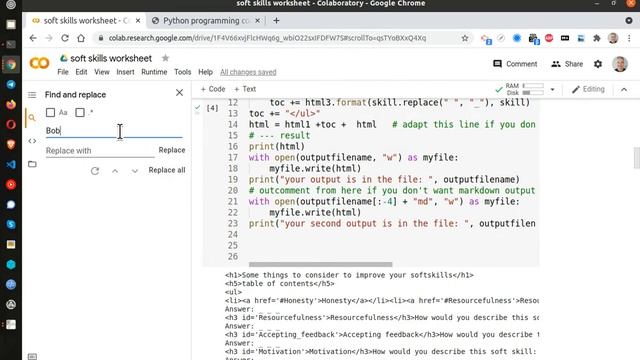Focus the find field containing Bob
This screenshot has height=360, width=640.
[x=114, y=131]
